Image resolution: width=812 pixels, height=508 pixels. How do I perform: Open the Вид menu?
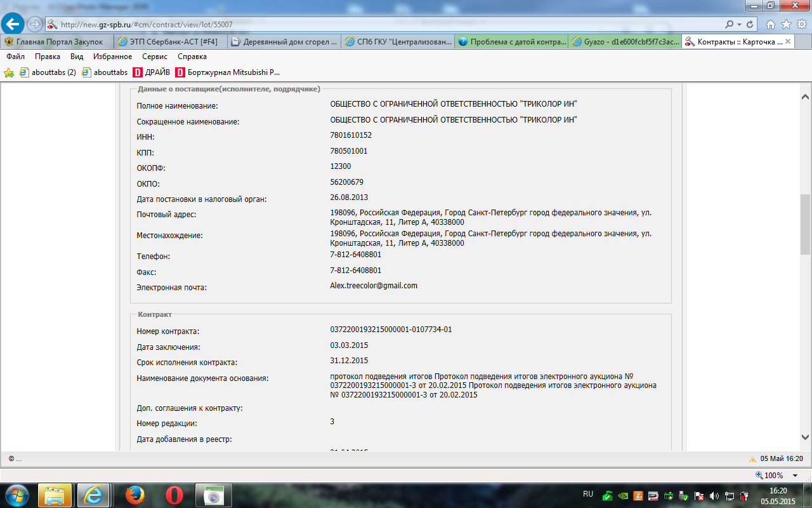point(77,57)
